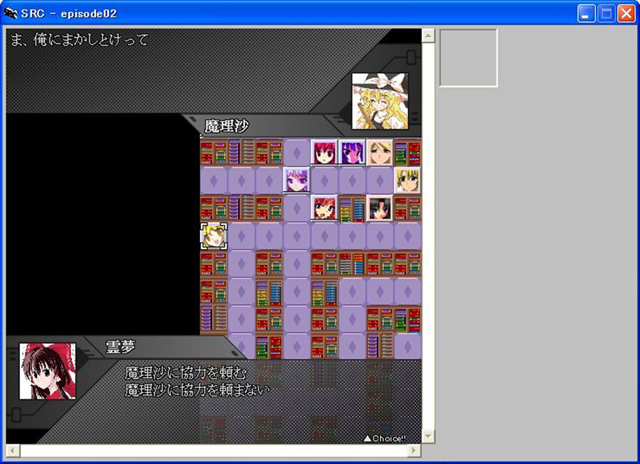Click the 霊夢 speaker name label
The height and width of the screenshot is (464, 640).
point(120,347)
